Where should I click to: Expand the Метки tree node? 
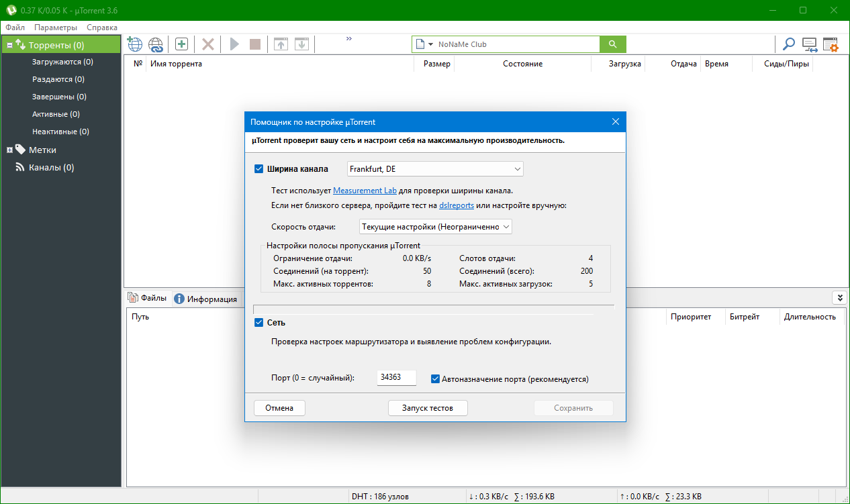[x=10, y=150]
